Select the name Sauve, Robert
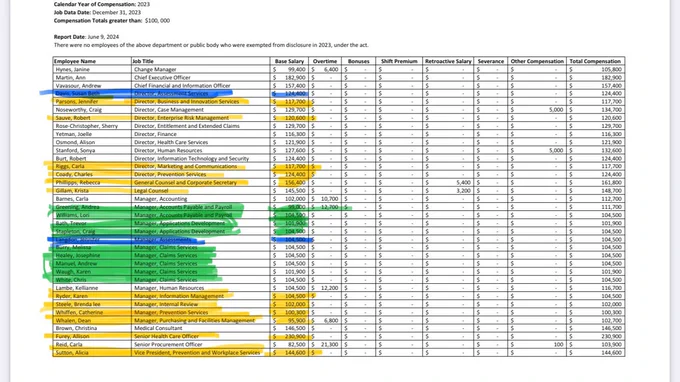Screen dimensions: 680x382 73,118
